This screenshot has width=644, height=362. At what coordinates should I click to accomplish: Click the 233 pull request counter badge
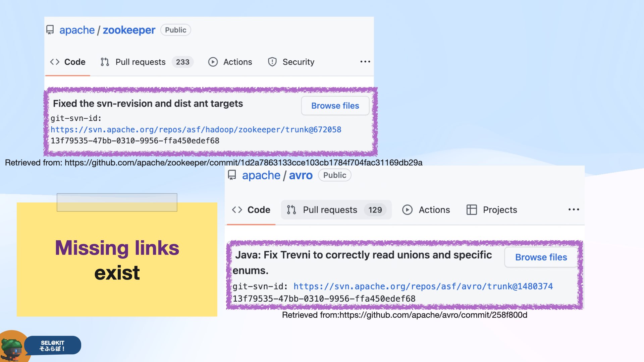[182, 62]
